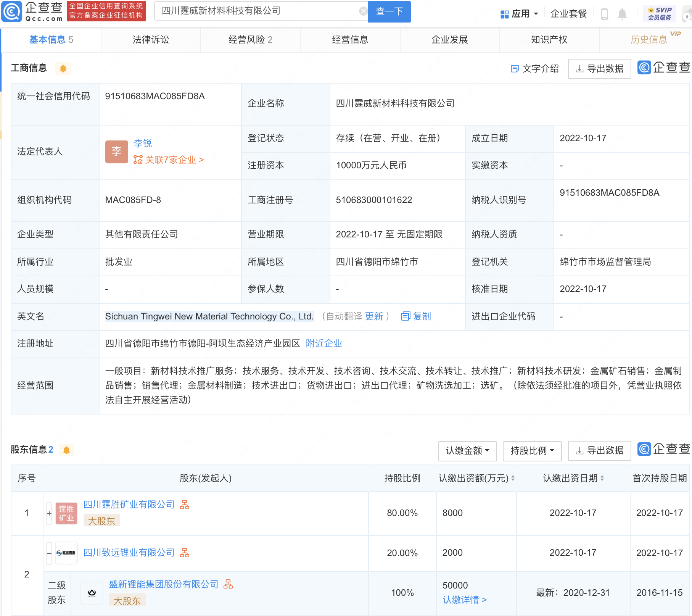Switch to 基本信息 tab
This screenshot has height=616, width=692.
[51, 40]
